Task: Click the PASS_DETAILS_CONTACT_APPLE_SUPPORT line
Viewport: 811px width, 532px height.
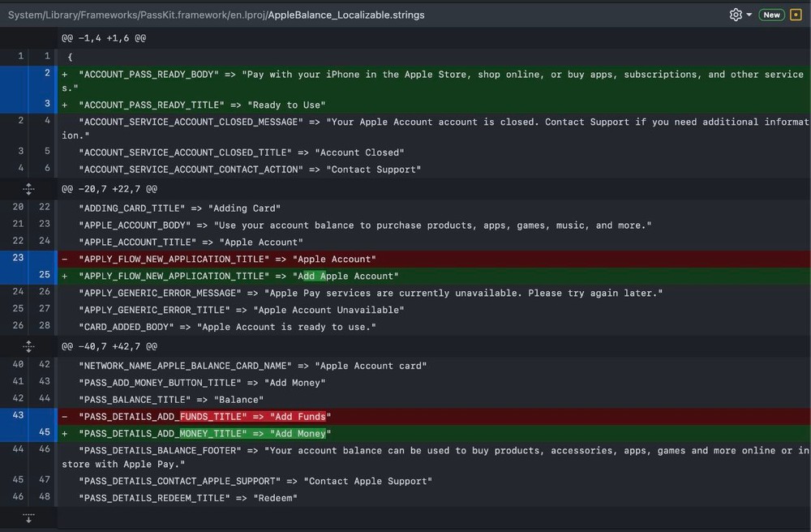Action: pos(434,482)
